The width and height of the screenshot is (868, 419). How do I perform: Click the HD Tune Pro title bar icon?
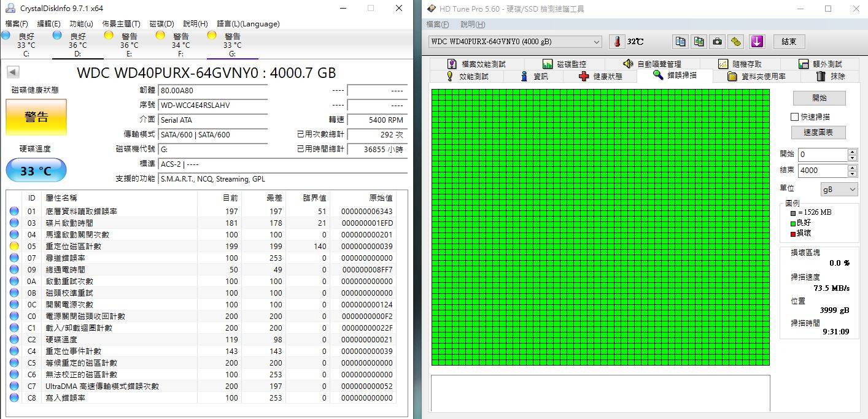click(431, 9)
